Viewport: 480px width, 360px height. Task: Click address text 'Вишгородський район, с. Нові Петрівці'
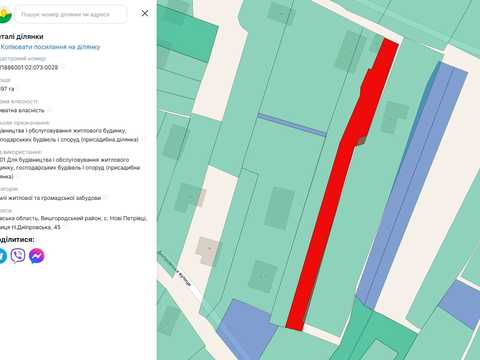(94, 219)
